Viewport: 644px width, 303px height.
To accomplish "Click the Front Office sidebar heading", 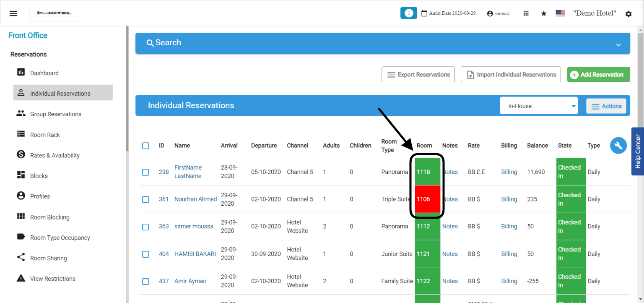I will click(x=28, y=36).
